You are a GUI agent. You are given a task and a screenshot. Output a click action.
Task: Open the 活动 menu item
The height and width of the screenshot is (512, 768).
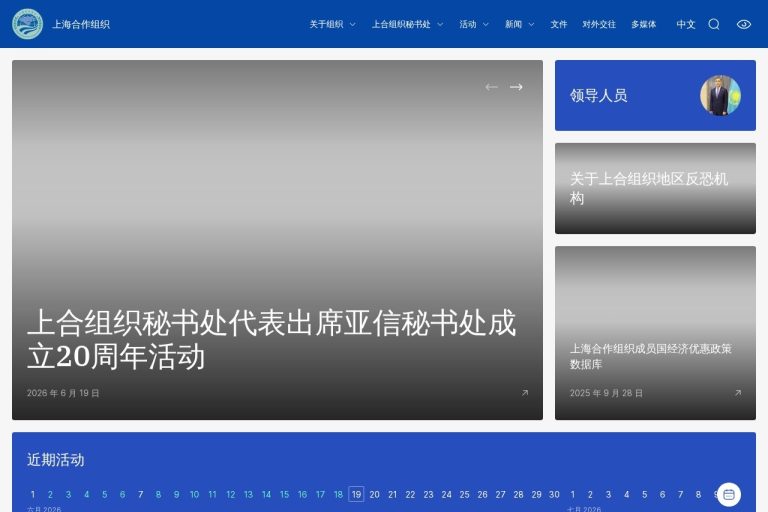468,24
